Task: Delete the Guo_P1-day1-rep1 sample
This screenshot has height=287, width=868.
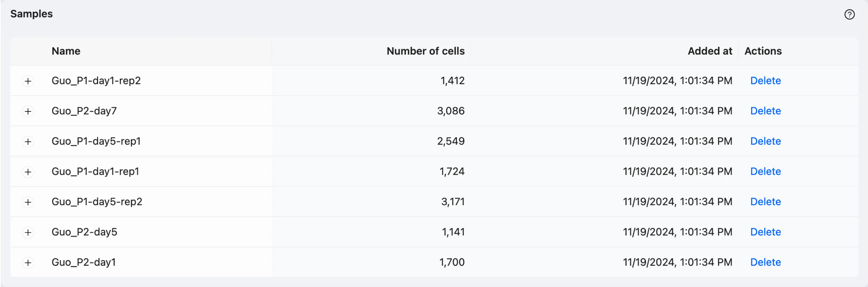Action: 765,171
